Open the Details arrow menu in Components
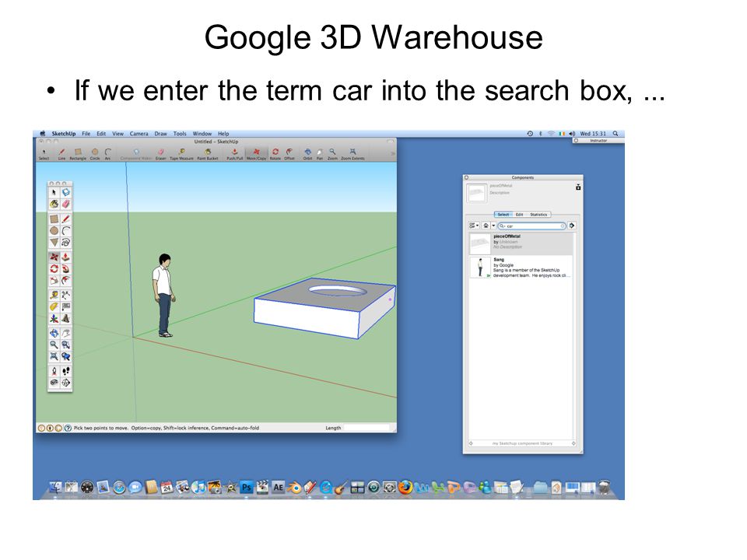 coord(572,226)
